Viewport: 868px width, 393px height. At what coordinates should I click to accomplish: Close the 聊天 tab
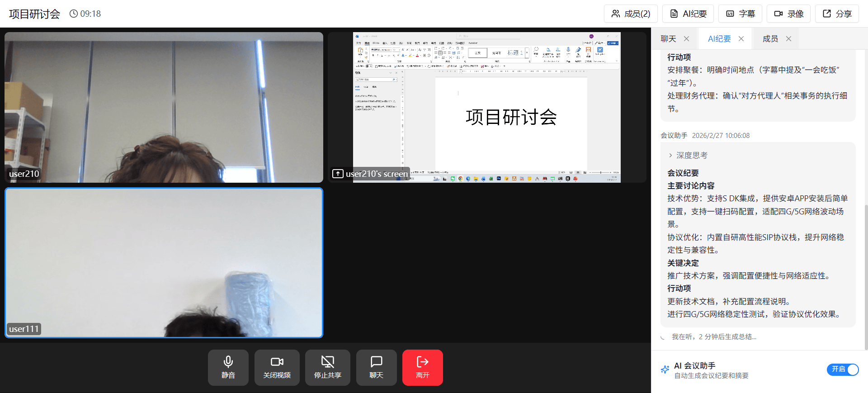(x=686, y=39)
